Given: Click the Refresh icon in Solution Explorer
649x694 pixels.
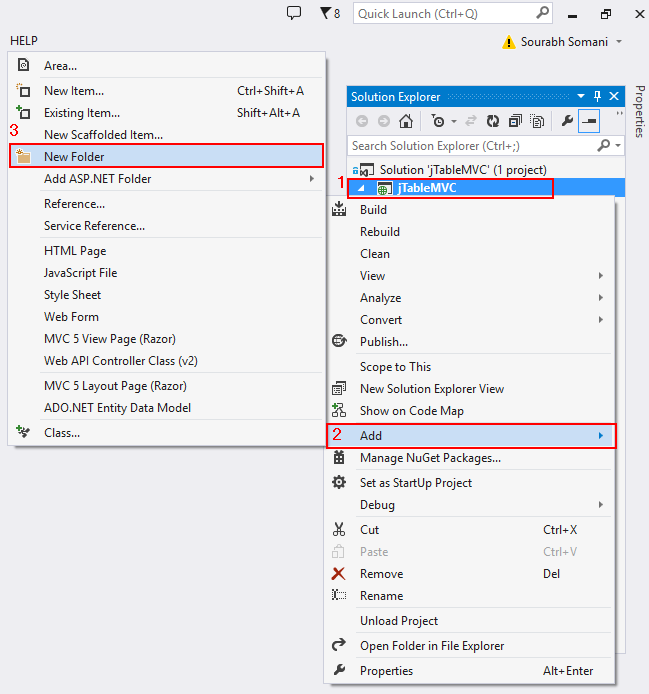Looking at the screenshot, I should click(493, 121).
